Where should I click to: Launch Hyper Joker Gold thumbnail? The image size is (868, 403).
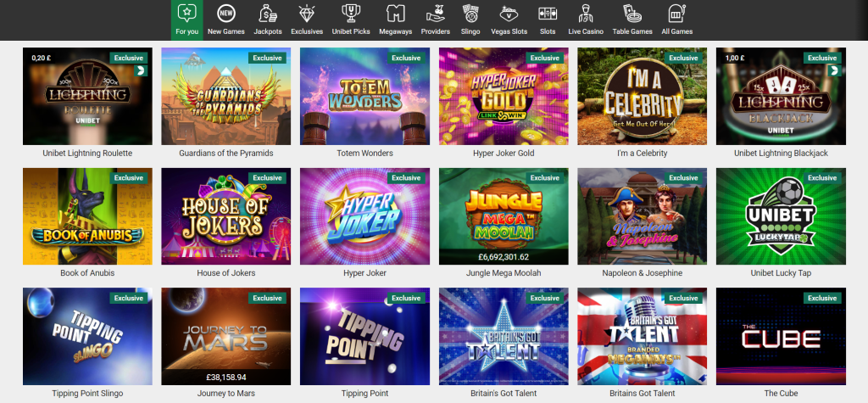(504, 97)
